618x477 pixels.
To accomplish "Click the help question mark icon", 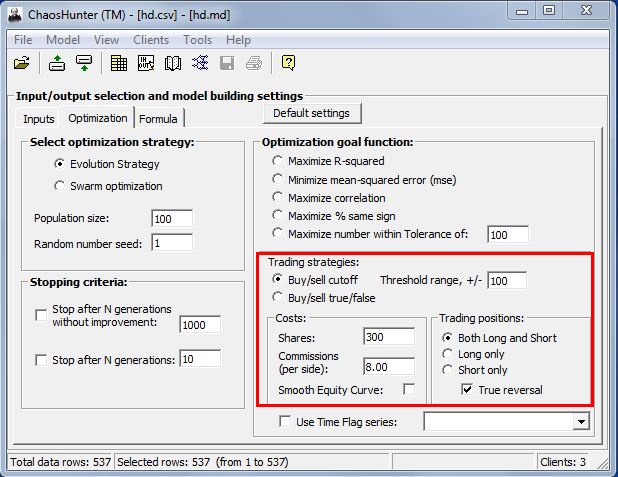I will (289, 63).
